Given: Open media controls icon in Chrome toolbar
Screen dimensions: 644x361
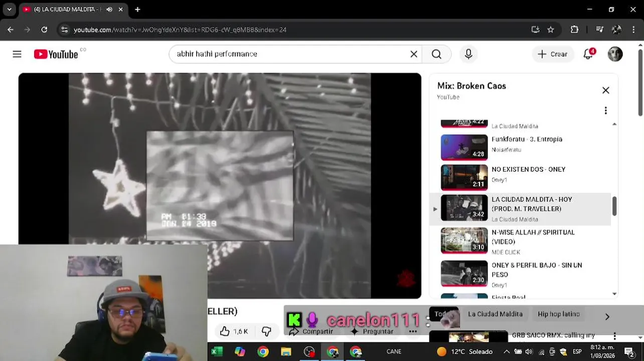Looking at the screenshot, I should point(599,30).
